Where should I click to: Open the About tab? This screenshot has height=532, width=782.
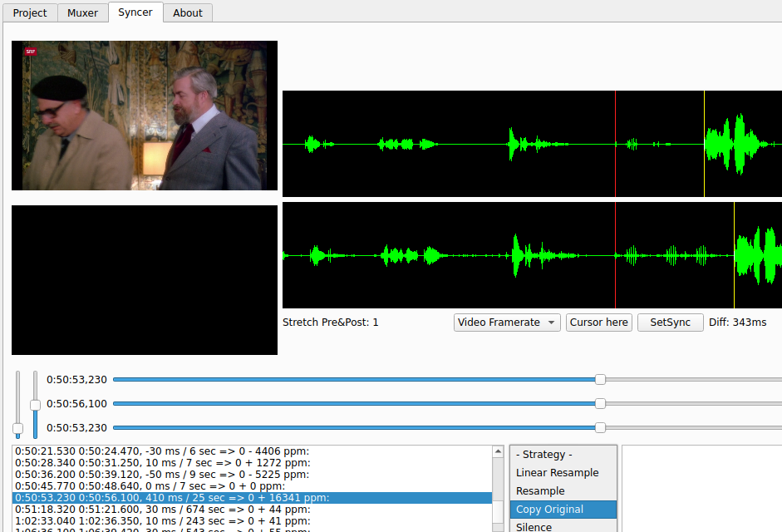[x=188, y=12]
